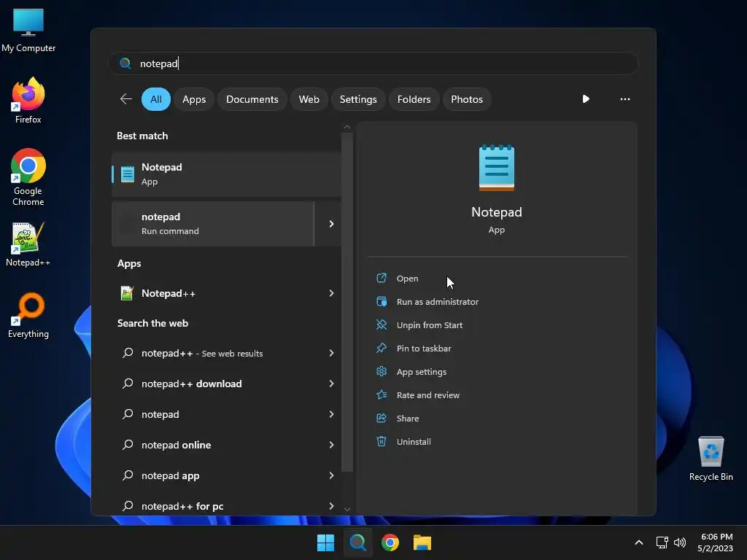
Task: Click the Search icon on the taskbar
Action: (x=357, y=542)
